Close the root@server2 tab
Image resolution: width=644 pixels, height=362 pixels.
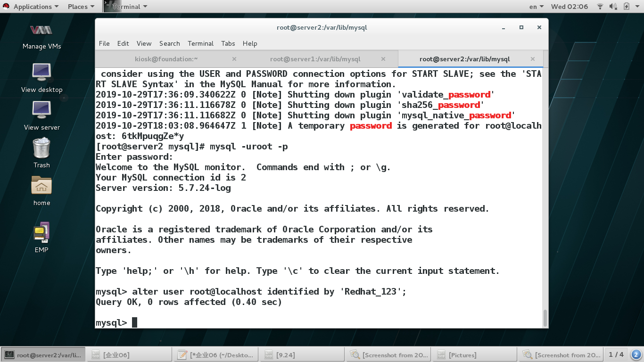point(533,59)
